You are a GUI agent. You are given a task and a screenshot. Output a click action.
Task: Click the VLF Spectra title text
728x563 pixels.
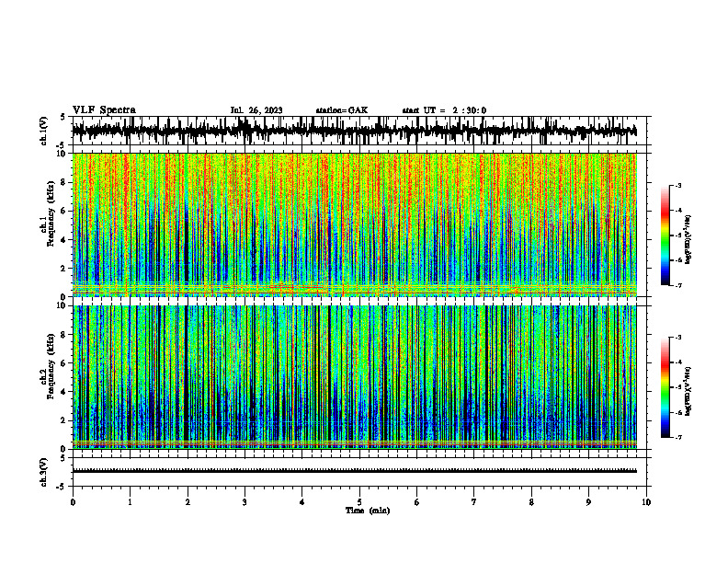104,110
